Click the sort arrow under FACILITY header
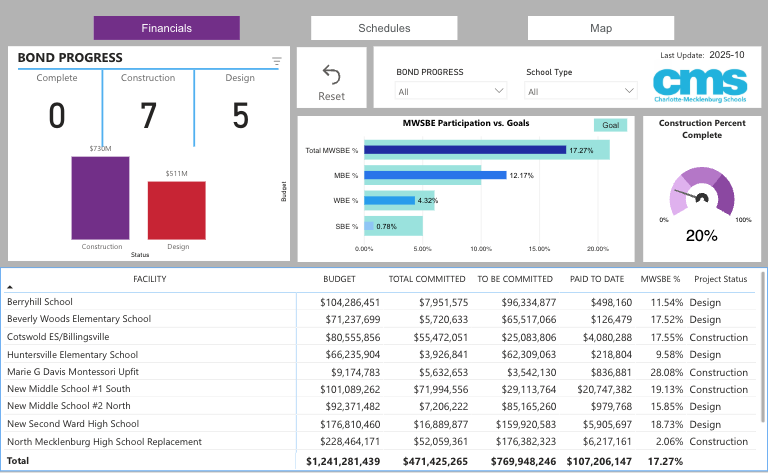Image resolution: width=768 pixels, height=473 pixels. (x=11, y=287)
